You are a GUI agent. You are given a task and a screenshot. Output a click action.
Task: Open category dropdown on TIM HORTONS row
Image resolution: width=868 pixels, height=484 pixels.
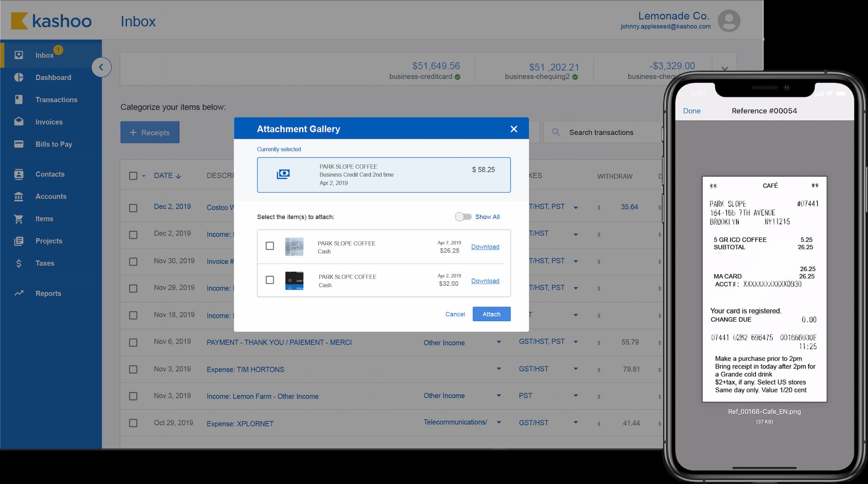click(499, 369)
